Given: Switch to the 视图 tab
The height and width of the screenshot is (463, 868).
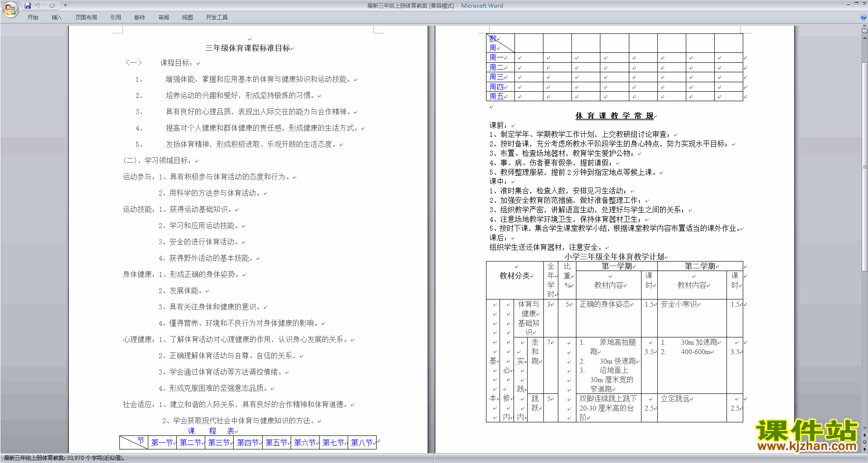Looking at the screenshot, I should (x=188, y=17).
